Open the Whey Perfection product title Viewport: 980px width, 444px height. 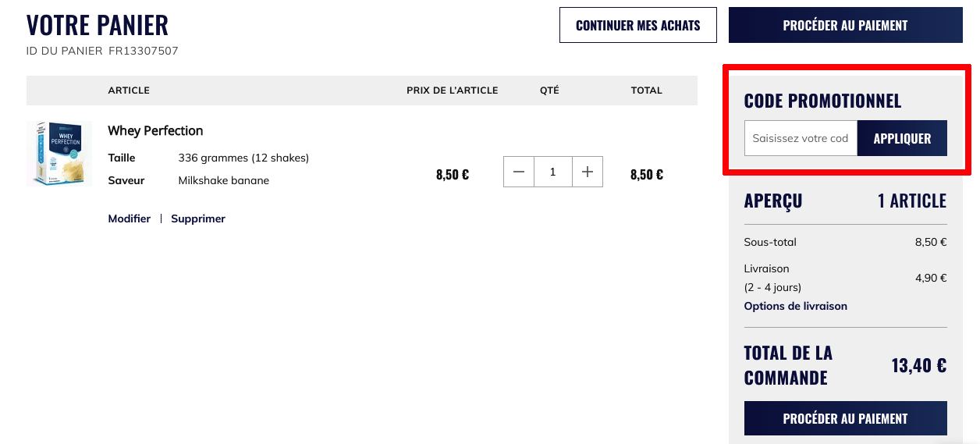click(x=155, y=130)
